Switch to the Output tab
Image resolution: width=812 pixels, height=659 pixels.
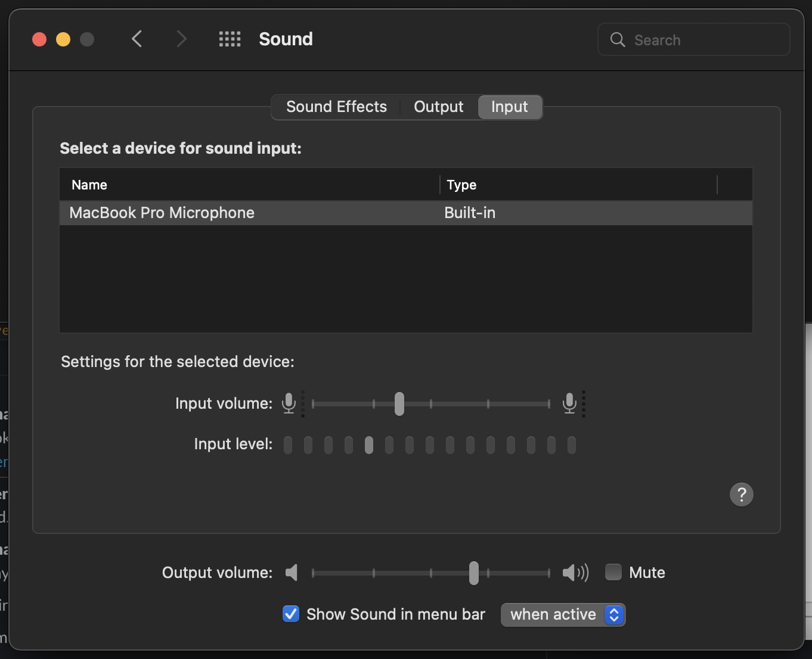point(439,107)
